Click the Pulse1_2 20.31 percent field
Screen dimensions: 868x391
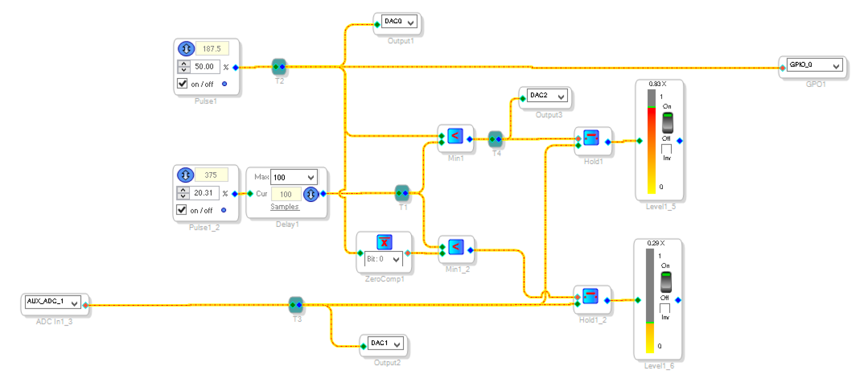pyautogui.click(x=204, y=193)
